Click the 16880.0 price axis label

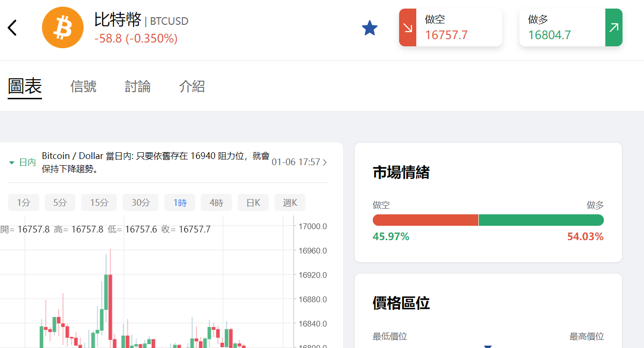click(x=313, y=299)
